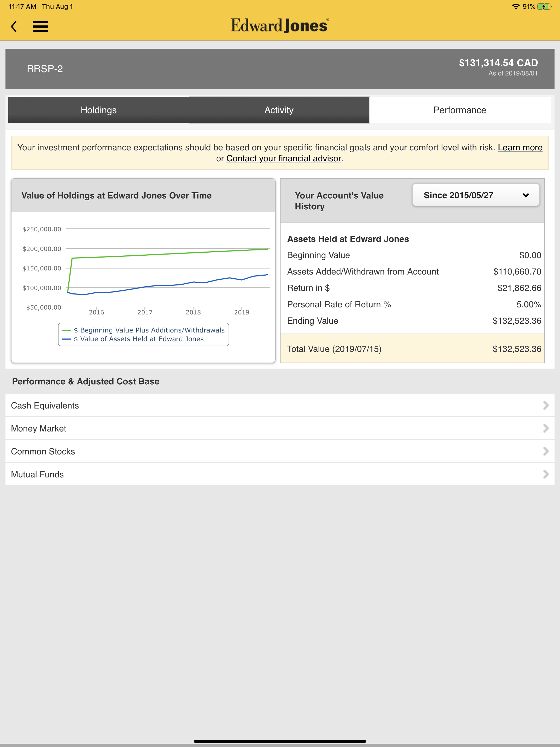Expand the Mutual Funds row
The height and width of the screenshot is (747, 560).
(280, 474)
